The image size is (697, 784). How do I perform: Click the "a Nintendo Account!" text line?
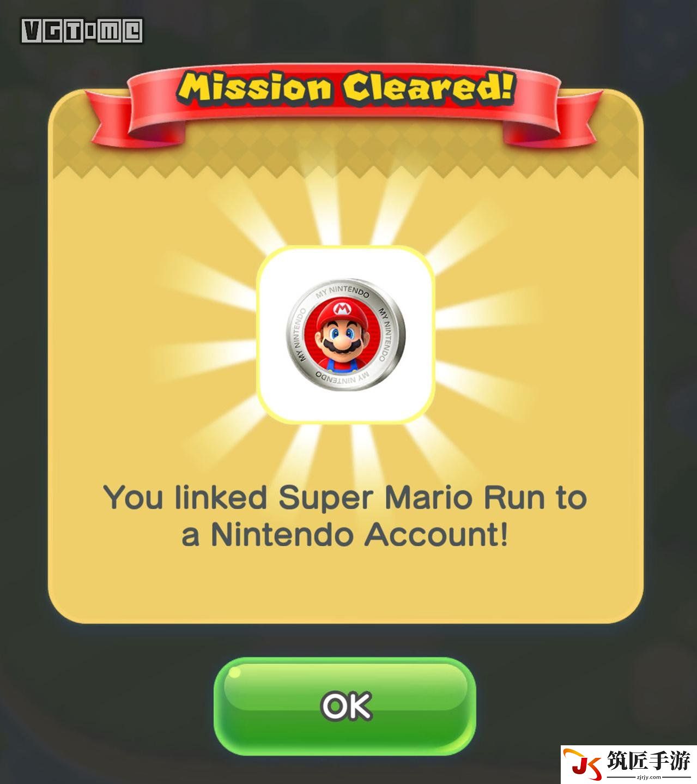click(x=344, y=534)
